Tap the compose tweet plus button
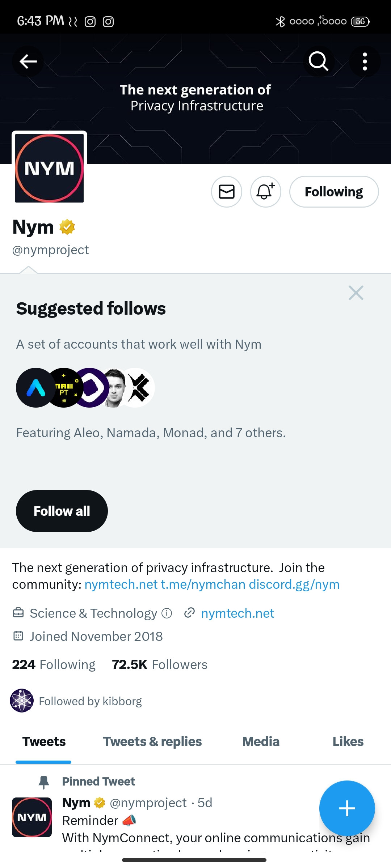 click(347, 808)
